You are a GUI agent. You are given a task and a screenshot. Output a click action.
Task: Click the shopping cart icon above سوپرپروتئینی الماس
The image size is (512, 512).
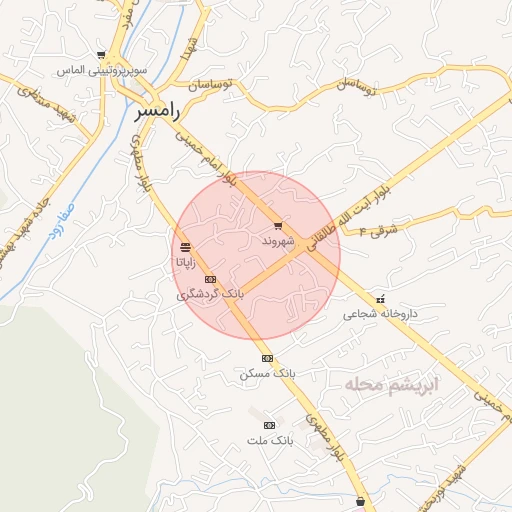101,55
